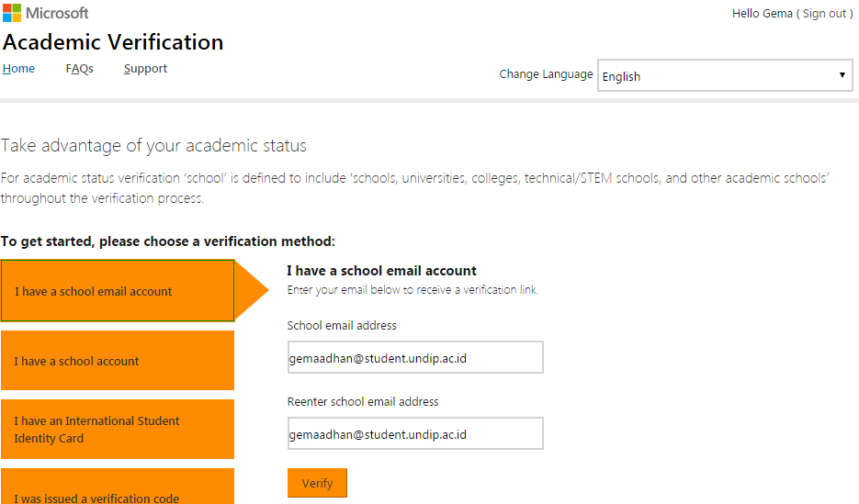Click the Sign out link
Viewport: 859px width, 504px height.
point(824,13)
